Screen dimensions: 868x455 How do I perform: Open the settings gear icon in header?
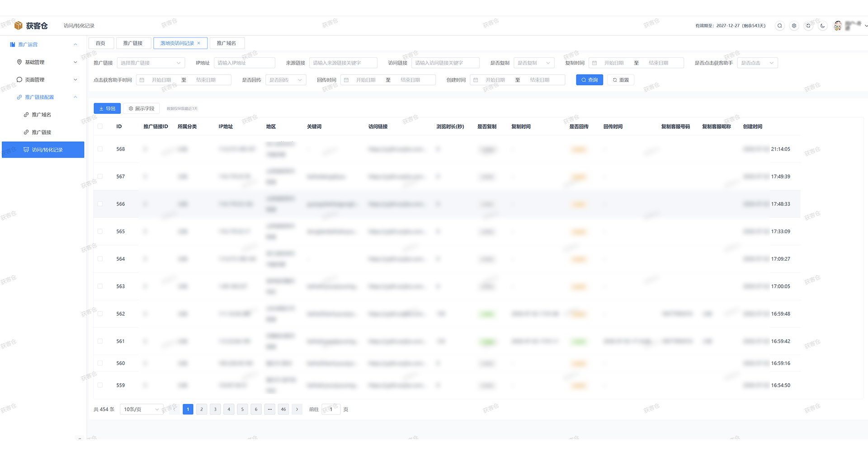click(x=794, y=26)
